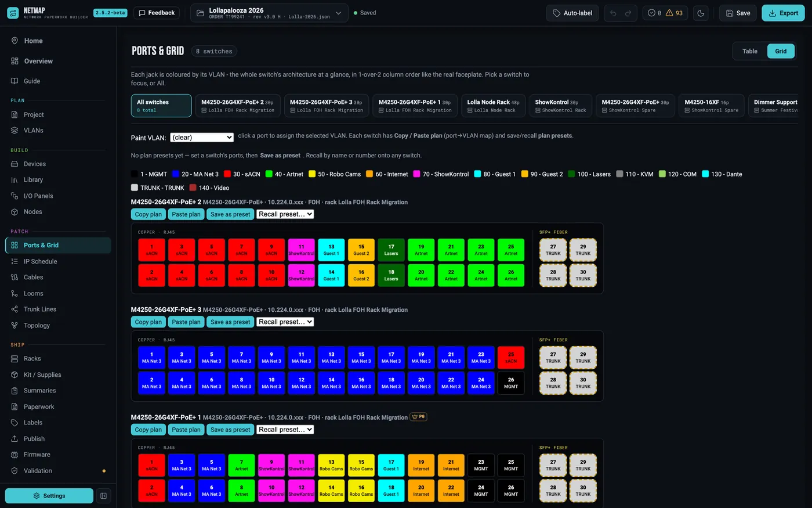Select the M4250-16XF switch tab
The width and height of the screenshot is (812, 508).
712,106
